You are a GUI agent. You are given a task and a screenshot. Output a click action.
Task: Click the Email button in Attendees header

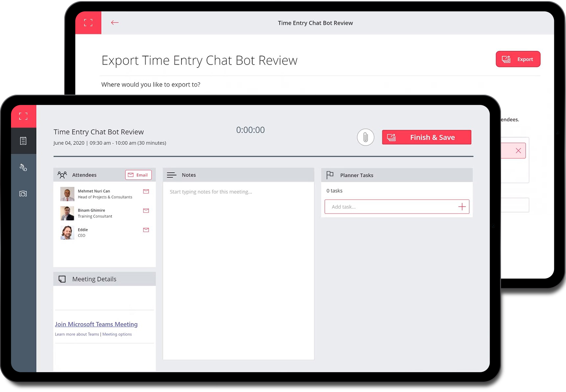[138, 175]
